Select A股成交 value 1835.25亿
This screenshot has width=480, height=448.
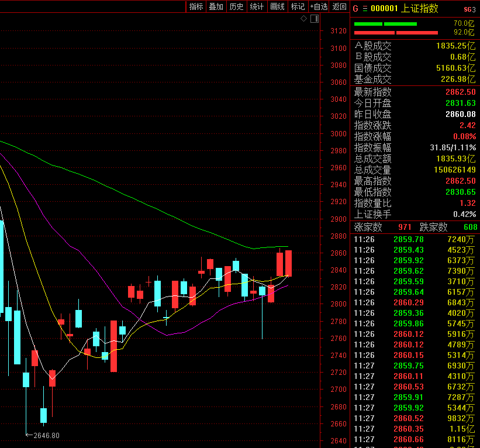pos(455,46)
